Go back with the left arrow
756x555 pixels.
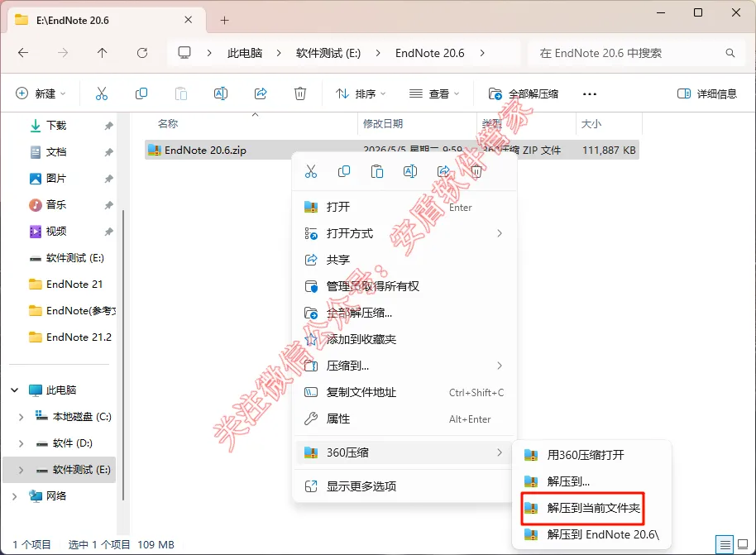click(23, 53)
